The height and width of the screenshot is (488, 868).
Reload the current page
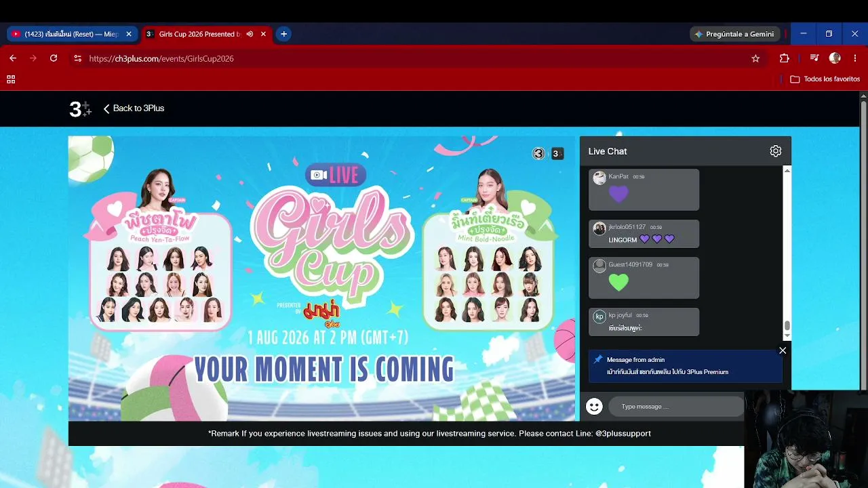pyautogui.click(x=54, y=58)
